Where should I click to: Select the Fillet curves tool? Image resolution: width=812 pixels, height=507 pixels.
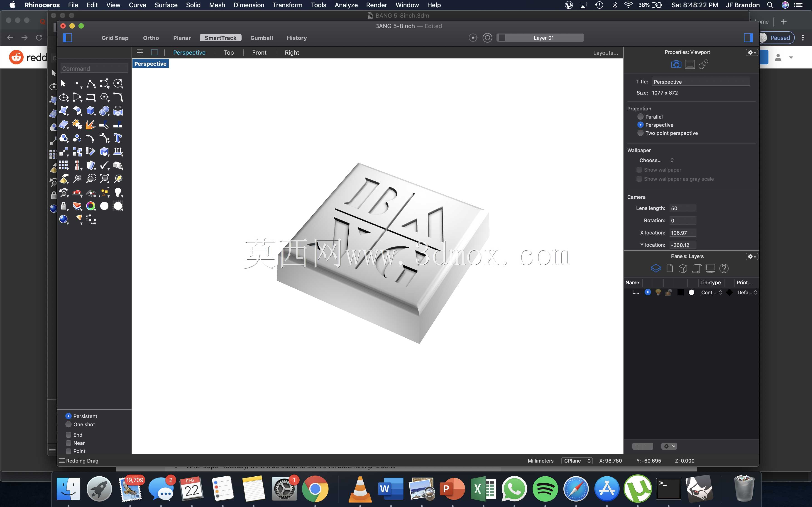pos(118,97)
